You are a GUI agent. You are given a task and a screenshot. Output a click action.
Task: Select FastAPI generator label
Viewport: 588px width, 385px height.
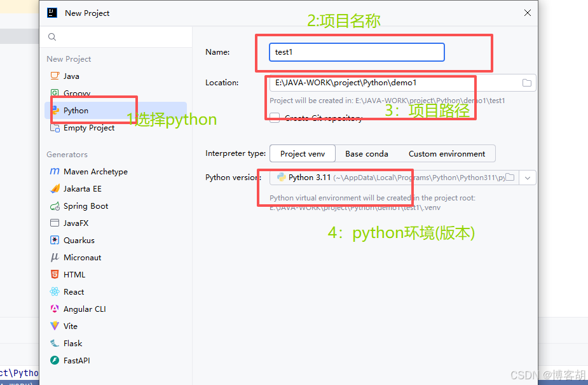[77, 360]
